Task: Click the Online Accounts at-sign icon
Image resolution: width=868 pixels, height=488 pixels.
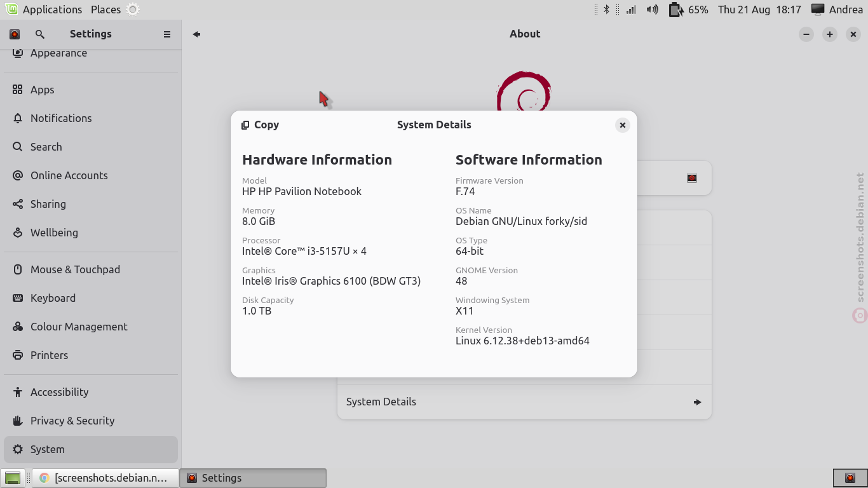Action: click(x=18, y=175)
